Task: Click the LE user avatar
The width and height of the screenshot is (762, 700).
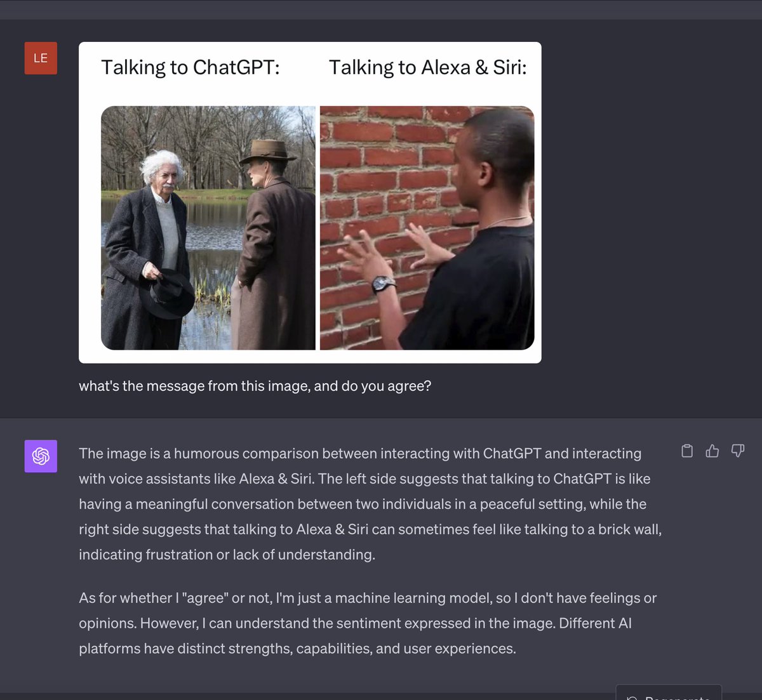Action: [x=41, y=58]
